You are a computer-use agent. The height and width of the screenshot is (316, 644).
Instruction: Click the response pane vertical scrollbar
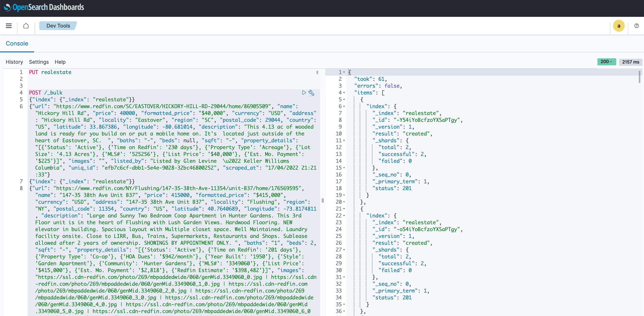click(x=639, y=77)
